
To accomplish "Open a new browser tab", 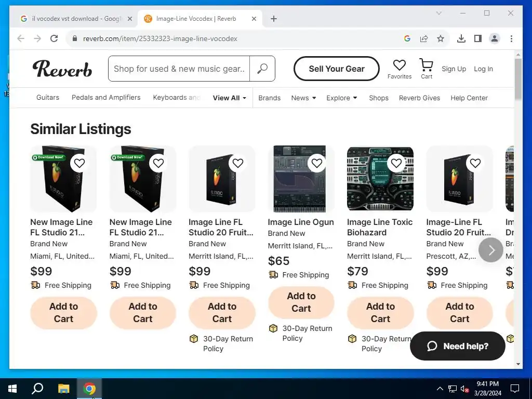I will click(274, 19).
